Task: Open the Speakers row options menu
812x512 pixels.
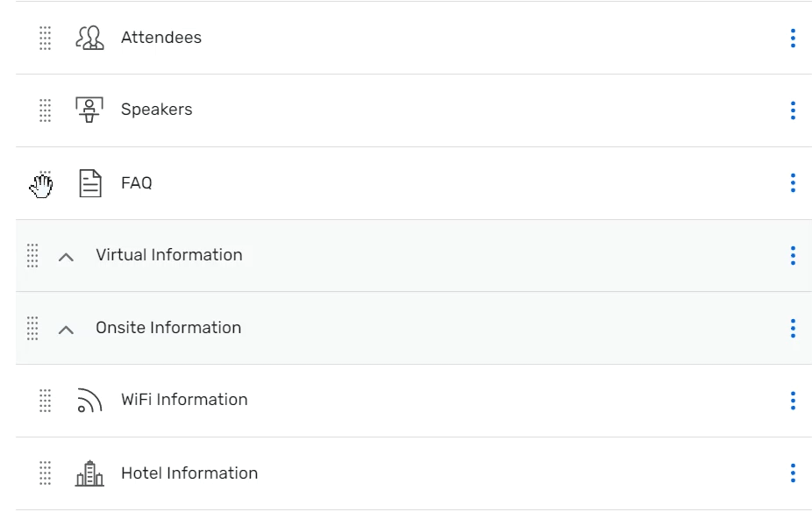Action: [x=792, y=110]
